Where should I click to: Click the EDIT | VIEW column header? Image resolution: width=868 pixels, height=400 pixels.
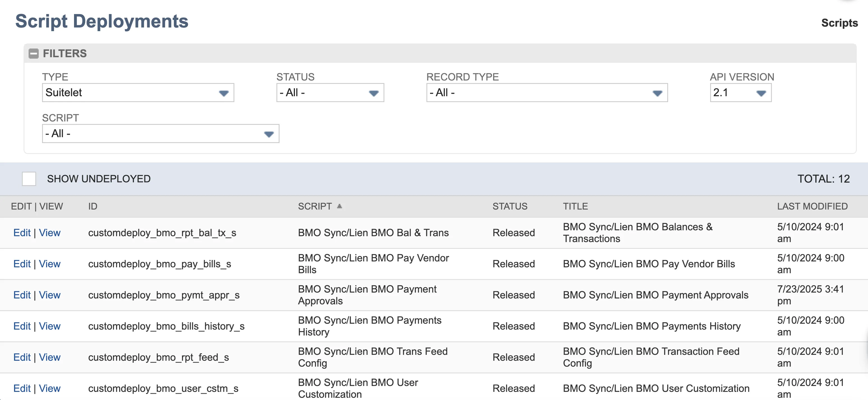tap(37, 206)
